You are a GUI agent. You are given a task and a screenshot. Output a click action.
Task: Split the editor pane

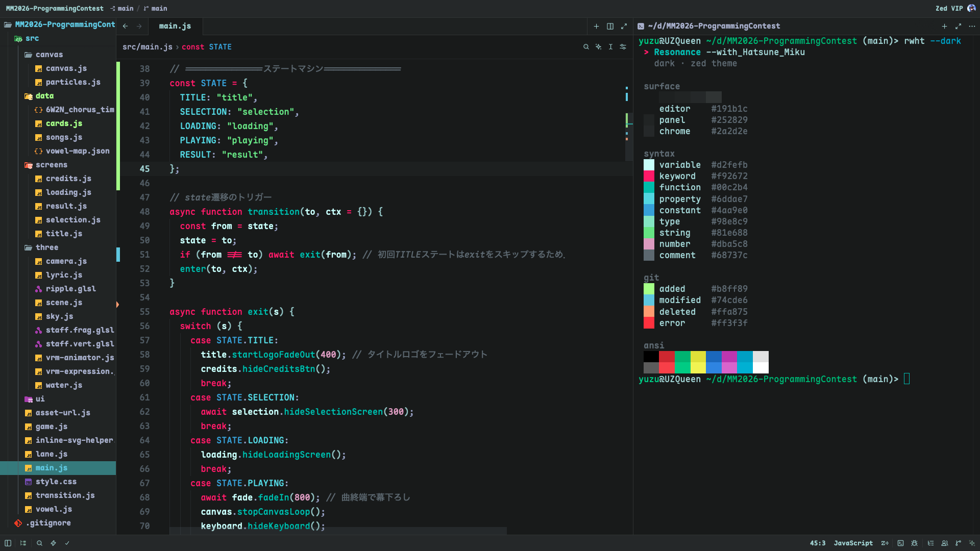pyautogui.click(x=610, y=26)
